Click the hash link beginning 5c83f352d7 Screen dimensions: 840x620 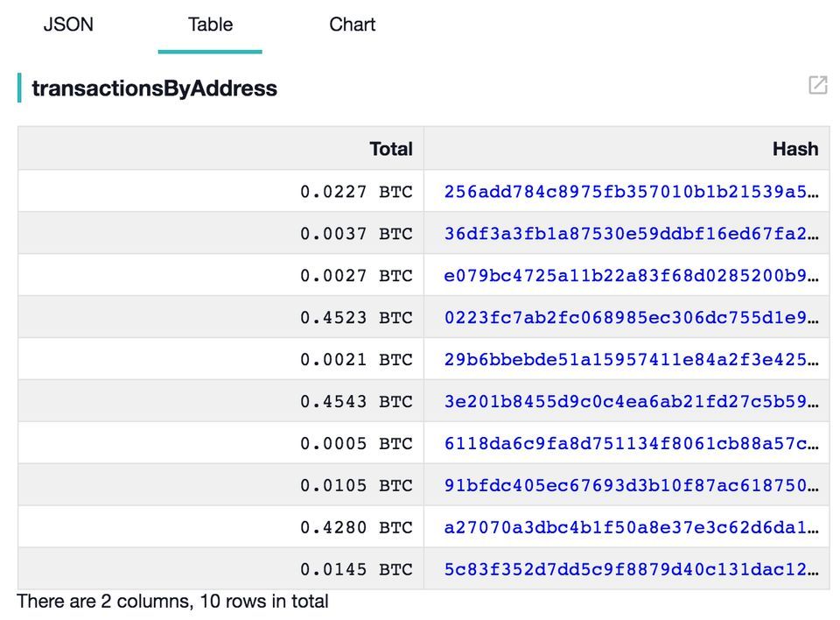point(630,570)
